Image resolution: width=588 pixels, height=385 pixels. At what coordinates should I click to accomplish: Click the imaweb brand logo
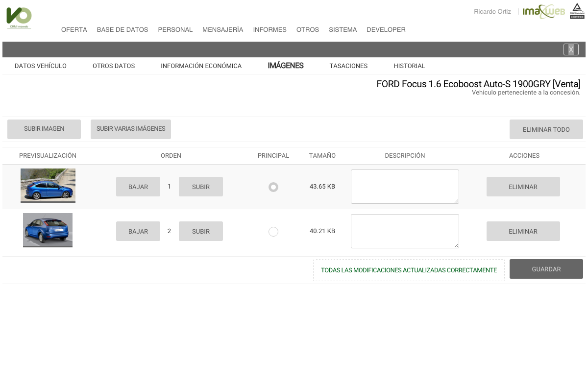coord(544,11)
